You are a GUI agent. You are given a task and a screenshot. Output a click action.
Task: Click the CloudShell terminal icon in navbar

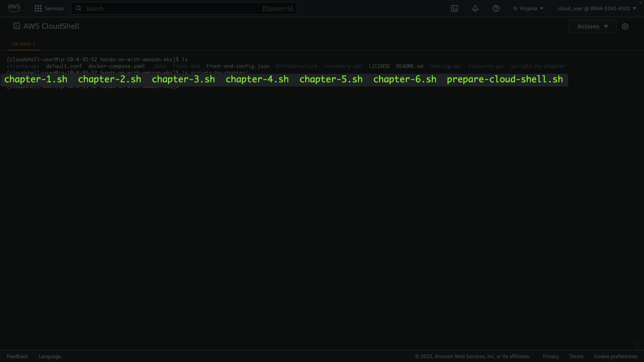454,8
